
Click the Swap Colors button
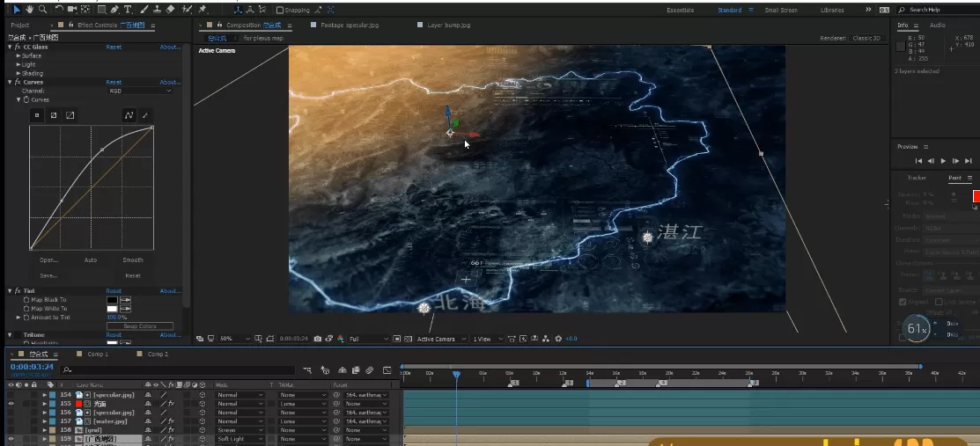tap(140, 326)
